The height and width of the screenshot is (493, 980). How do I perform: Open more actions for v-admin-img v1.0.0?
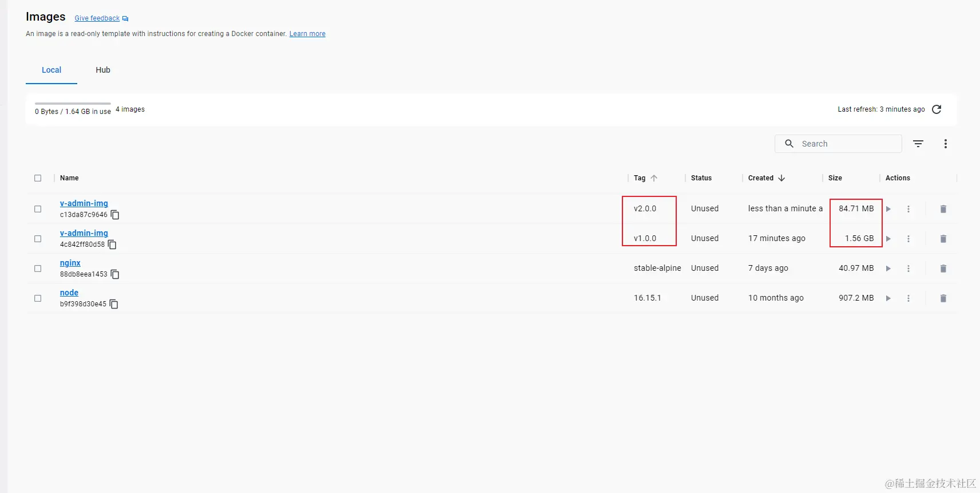(908, 239)
